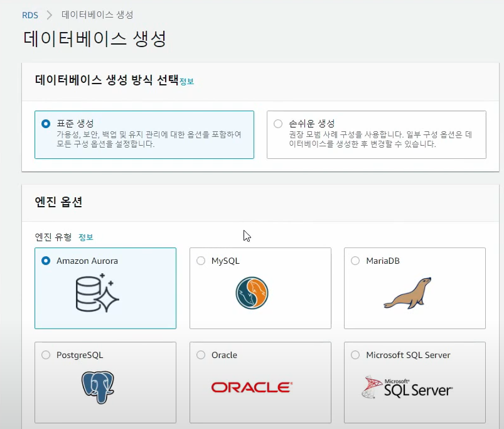This screenshot has width=504, height=429.
Task: Select the 손쉬운 생성 radio button
Action: [x=278, y=124]
